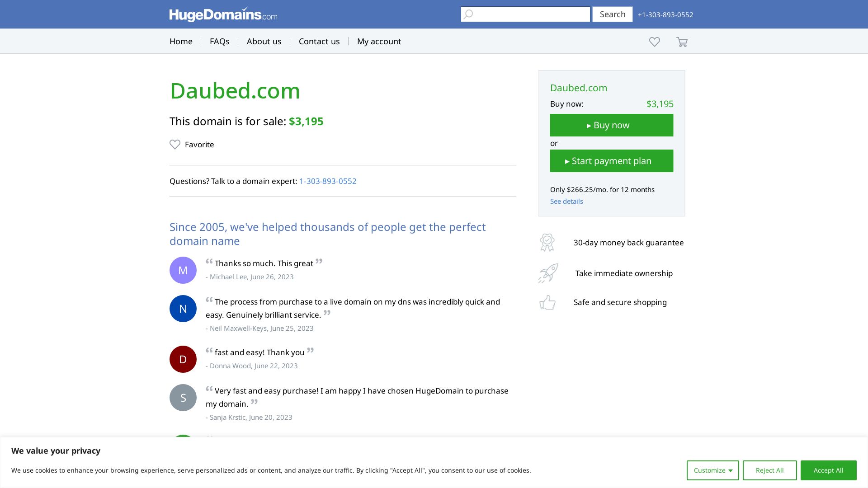Screen dimensions: 868x488
Task: Click the Start payment plan button
Action: pos(612,161)
